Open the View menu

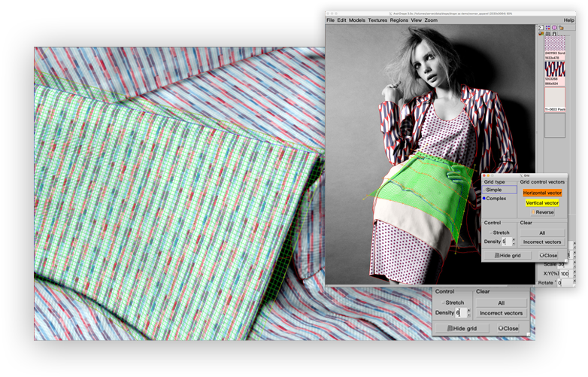click(x=416, y=20)
